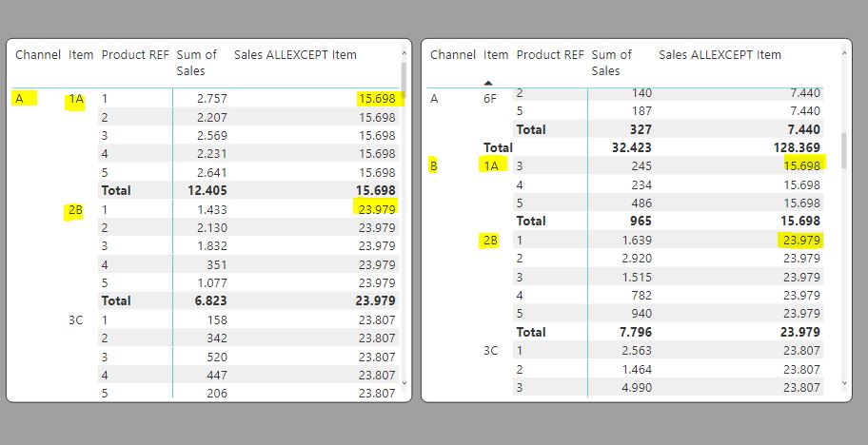
Task: Click the 351 sales value
Action: 218,264
